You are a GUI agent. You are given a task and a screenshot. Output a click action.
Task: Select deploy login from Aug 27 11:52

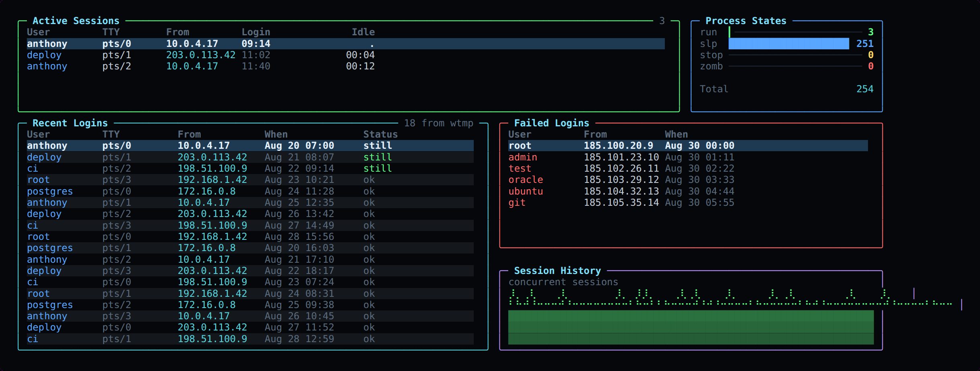tap(250, 327)
